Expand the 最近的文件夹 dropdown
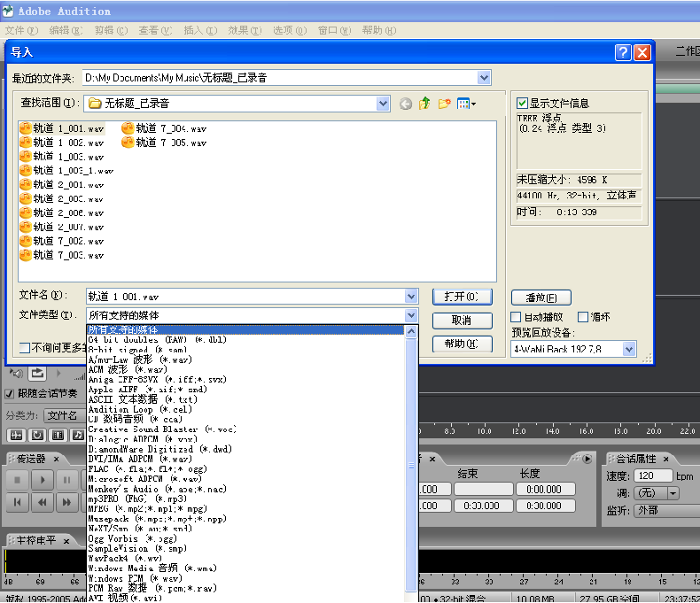 click(x=484, y=78)
